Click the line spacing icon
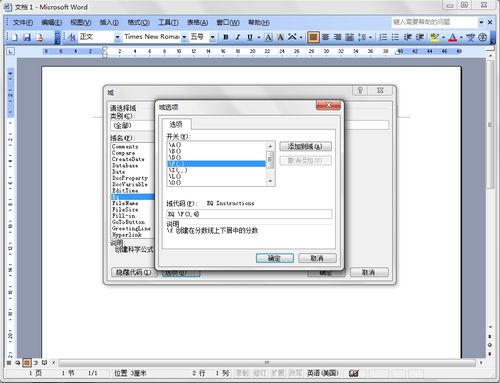 click(362, 37)
